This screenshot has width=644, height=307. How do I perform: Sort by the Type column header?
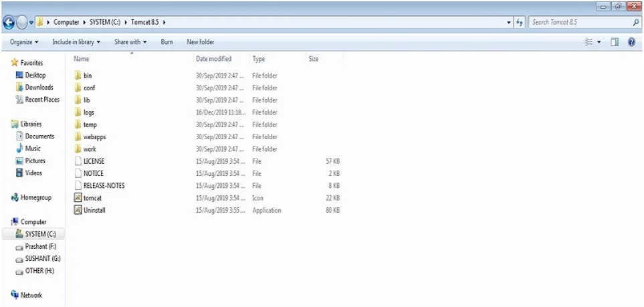[259, 59]
